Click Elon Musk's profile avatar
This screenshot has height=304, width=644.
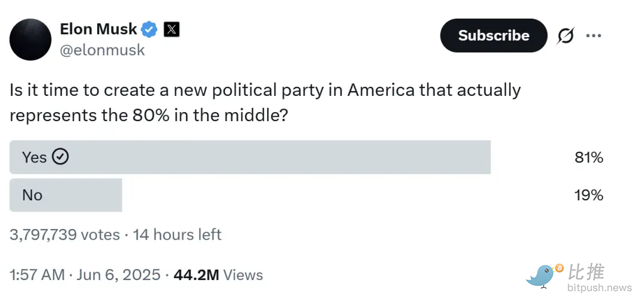pos(31,40)
